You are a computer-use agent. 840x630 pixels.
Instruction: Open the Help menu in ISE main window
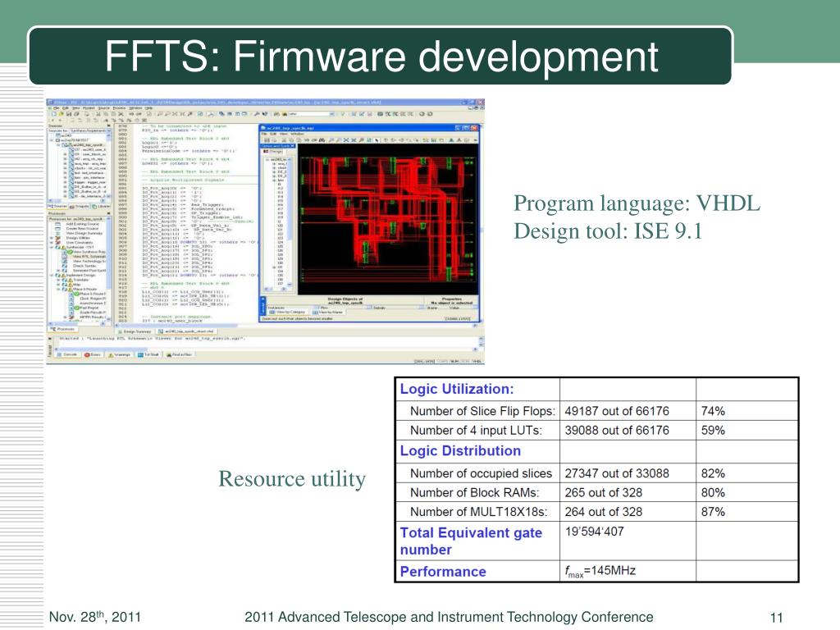pyautogui.click(x=149, y=108)
